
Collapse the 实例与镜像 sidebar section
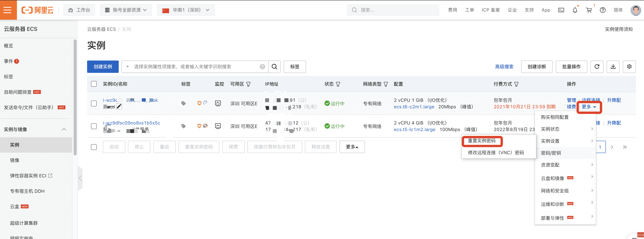64,129
